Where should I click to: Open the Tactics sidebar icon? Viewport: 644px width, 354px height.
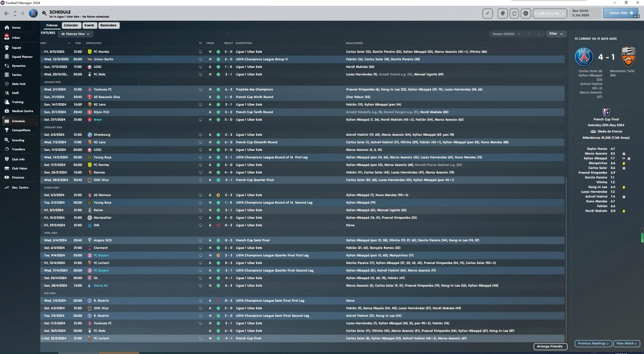tap(7, 75)
